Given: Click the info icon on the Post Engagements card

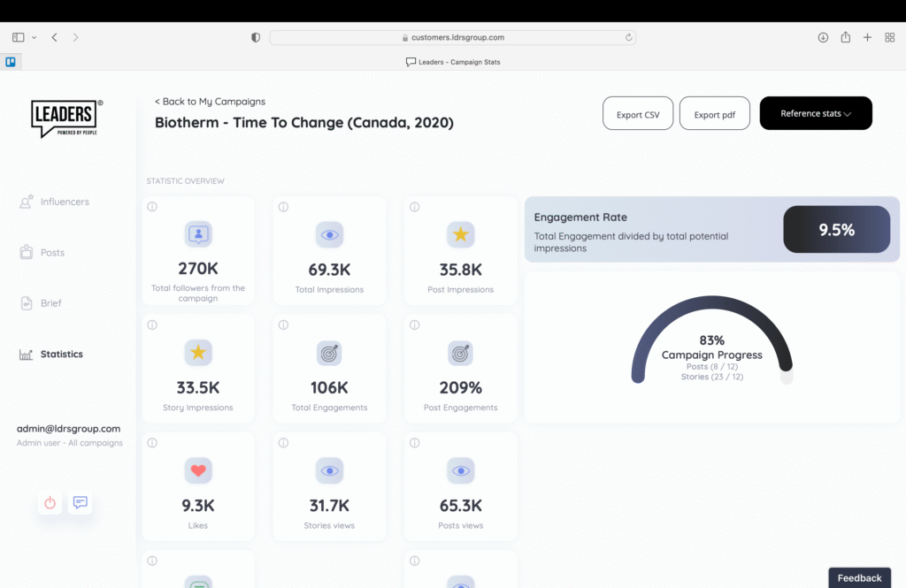Looking at the screenshot, I should pos(413,325).
